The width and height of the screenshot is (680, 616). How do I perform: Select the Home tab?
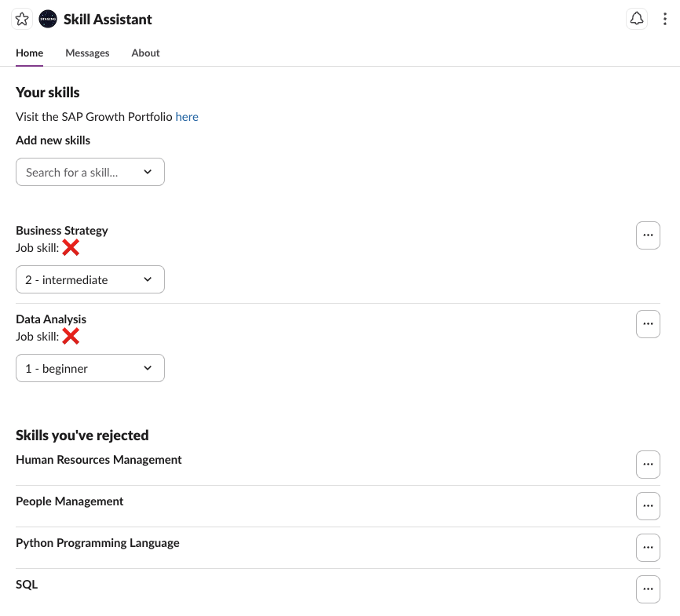(29, 53)
